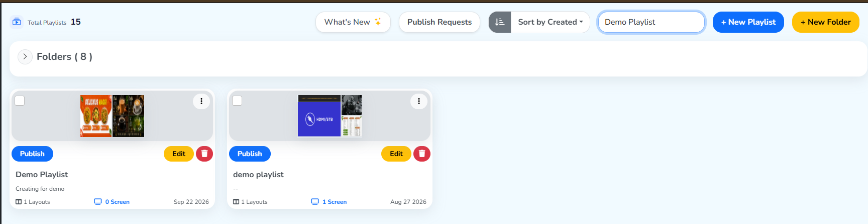Edit the demo playlist with 1 Screen

pos(396,154)
